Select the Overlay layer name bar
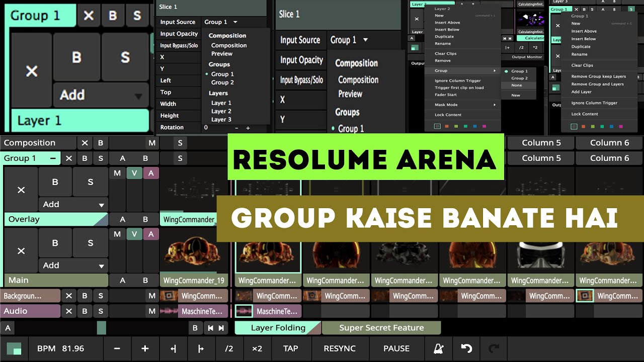Screen dimensions: 644x362 point(56,219)
